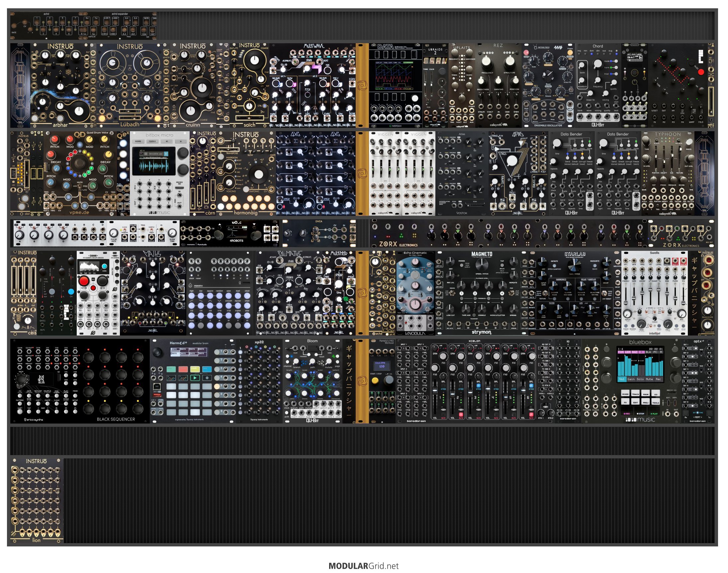The height and width of the screenshot is (573, 728).
Task: Select the Echo Cinematic module
Action: pos(415,293)
